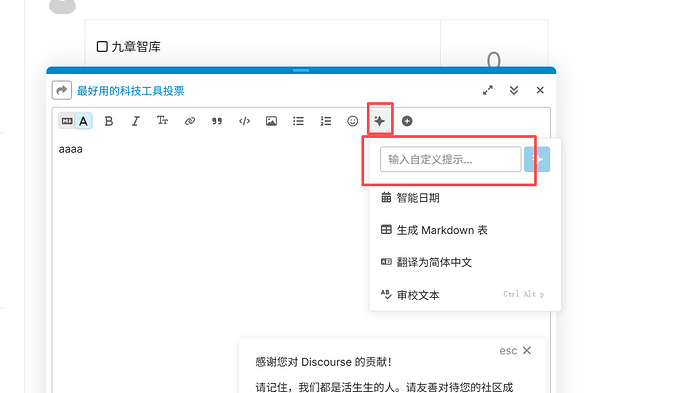The height and width of the screenshot is (393, 690).
Task: Insert preformatted code block
Action: (x=244, y=121)
